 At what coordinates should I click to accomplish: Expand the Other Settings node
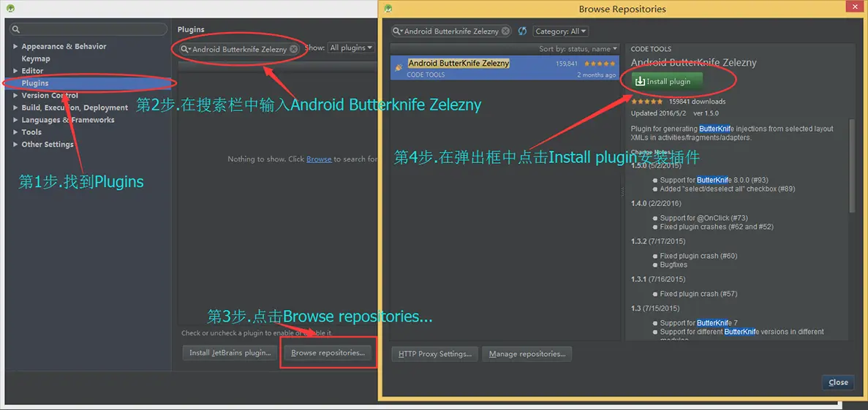(x=15, y=144)
